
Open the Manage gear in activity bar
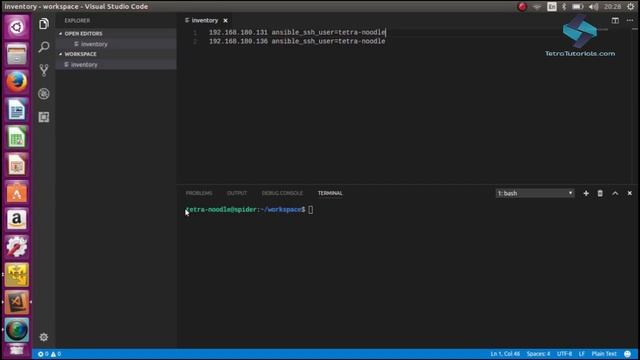[44, 337]
